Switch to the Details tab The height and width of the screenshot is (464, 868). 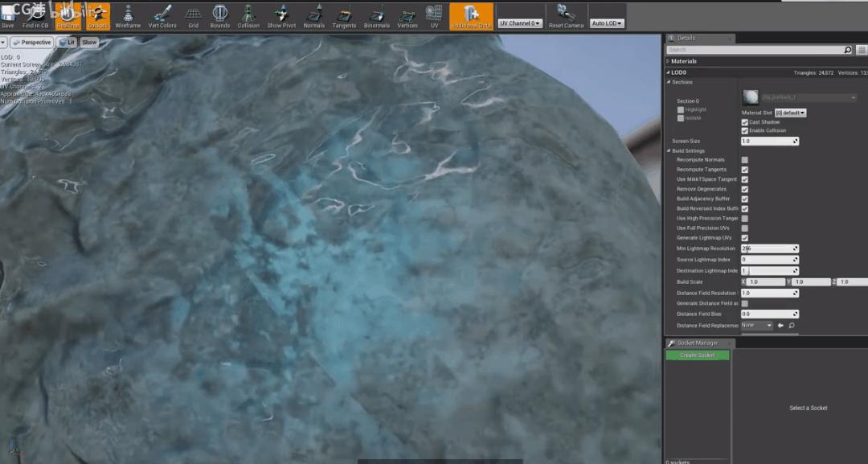[700, 39]
